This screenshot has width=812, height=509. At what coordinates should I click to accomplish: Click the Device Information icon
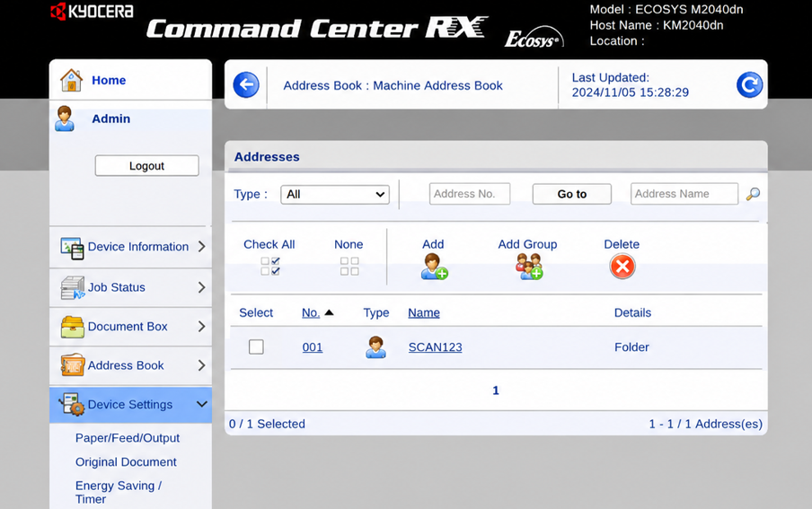72,248
